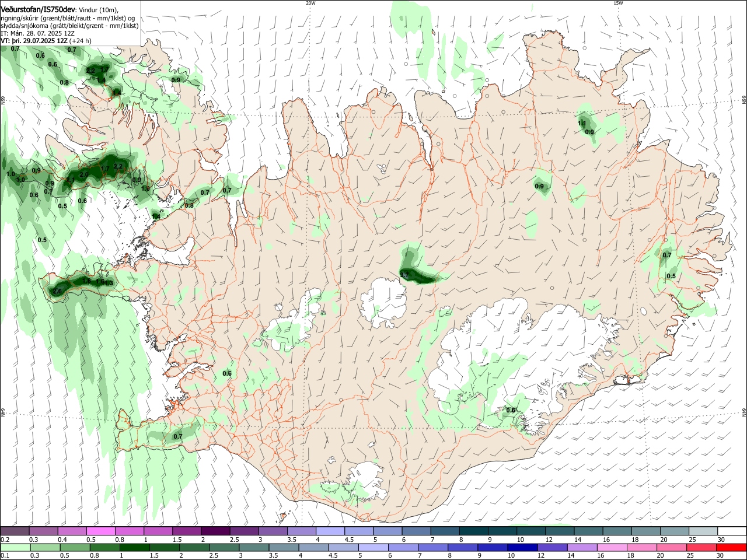
Task: Click the light pink swatch between 16 and 18, lower row
Action: (612, 547)
